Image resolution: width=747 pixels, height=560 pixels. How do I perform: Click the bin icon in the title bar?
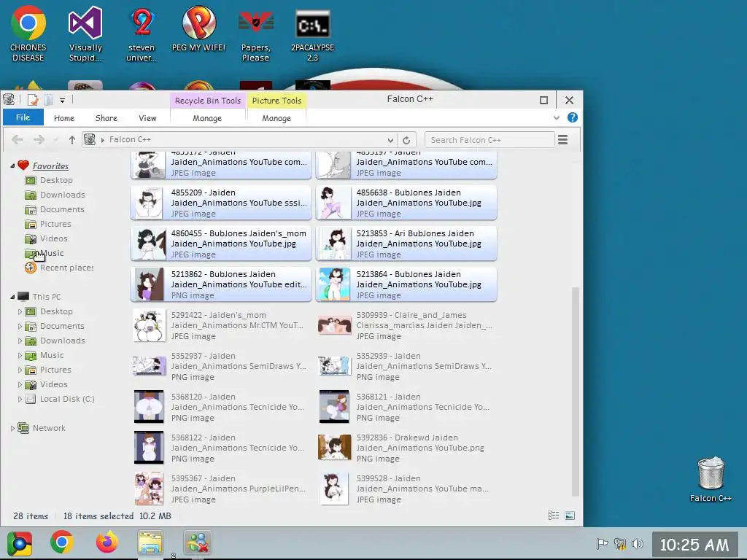(x=9, y=99)
